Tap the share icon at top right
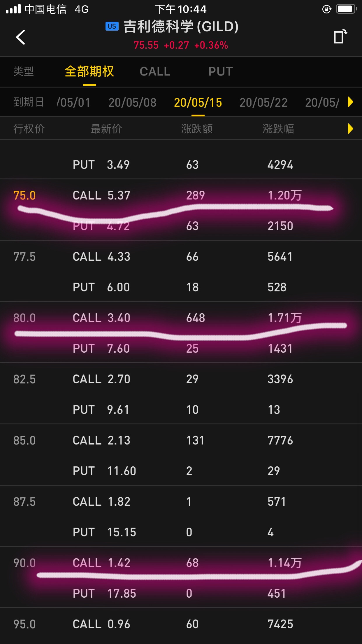The width and height of the screenshot is (362, 644). point(340,36)
